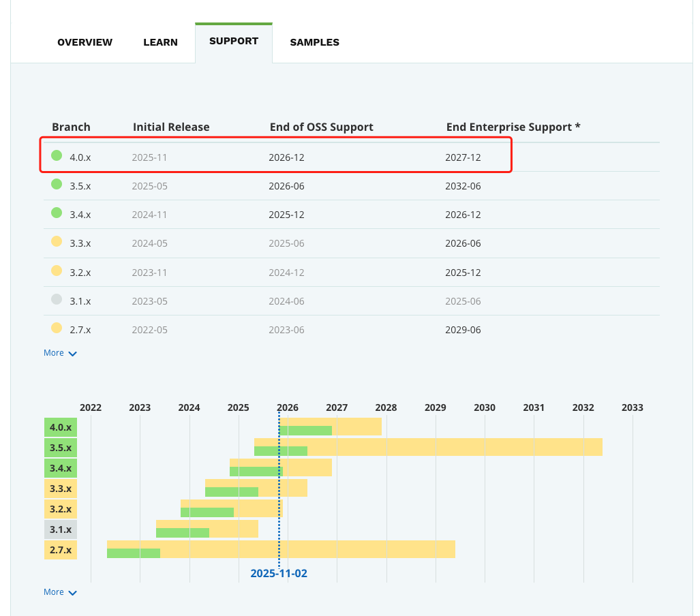Screen dimensions: 700x616
Task: Click the 2025-11-02 current date marker
Action: click(279, 573)
